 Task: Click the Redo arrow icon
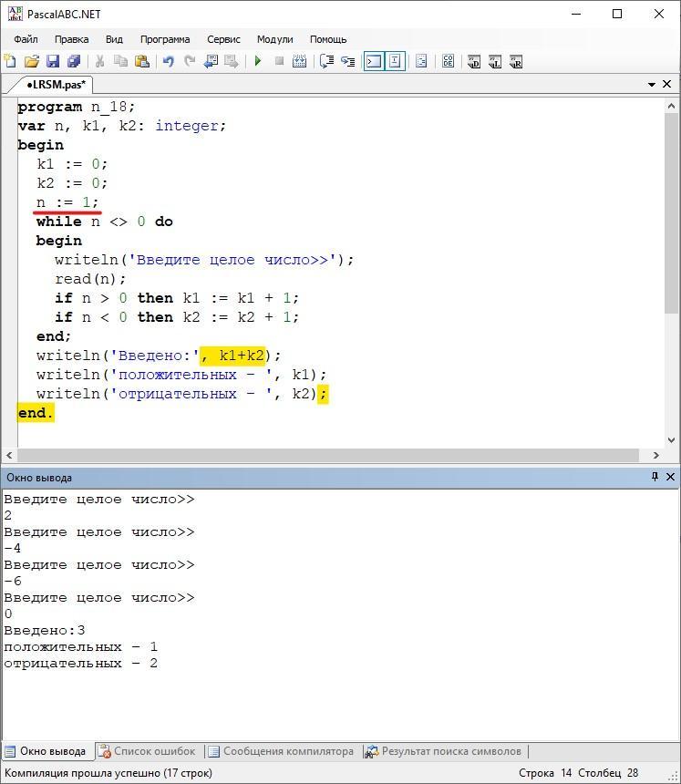(190, 61)
